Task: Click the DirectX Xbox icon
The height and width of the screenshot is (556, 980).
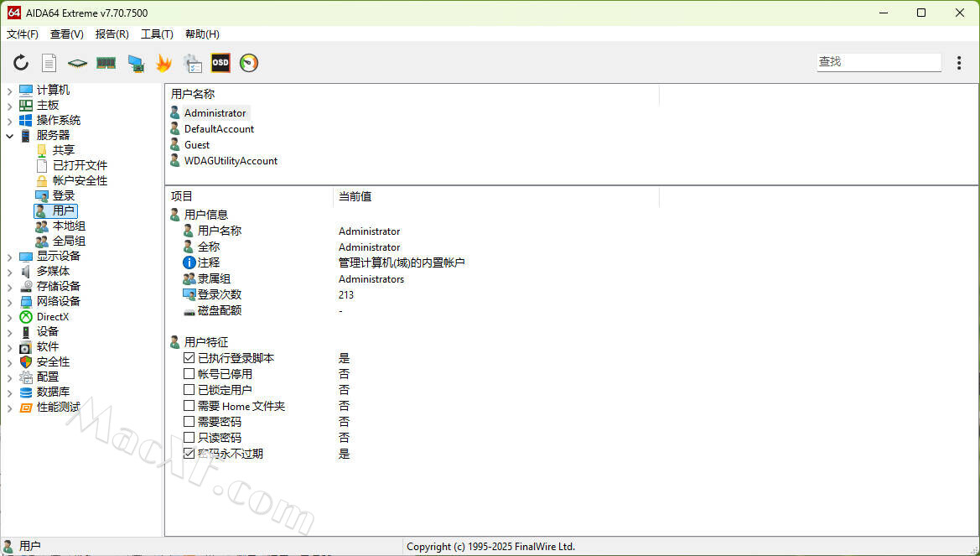Action: pyautogui.click(x=26, y=316)
